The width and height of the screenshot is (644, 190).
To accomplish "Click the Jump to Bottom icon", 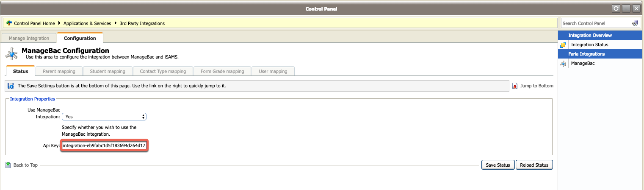I will point(515,86).
